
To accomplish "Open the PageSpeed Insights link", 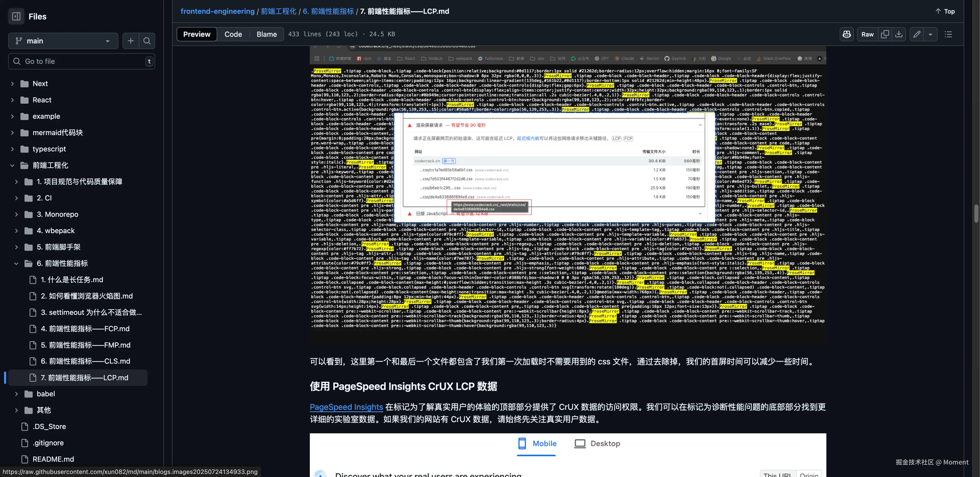I will pos(346,407).
